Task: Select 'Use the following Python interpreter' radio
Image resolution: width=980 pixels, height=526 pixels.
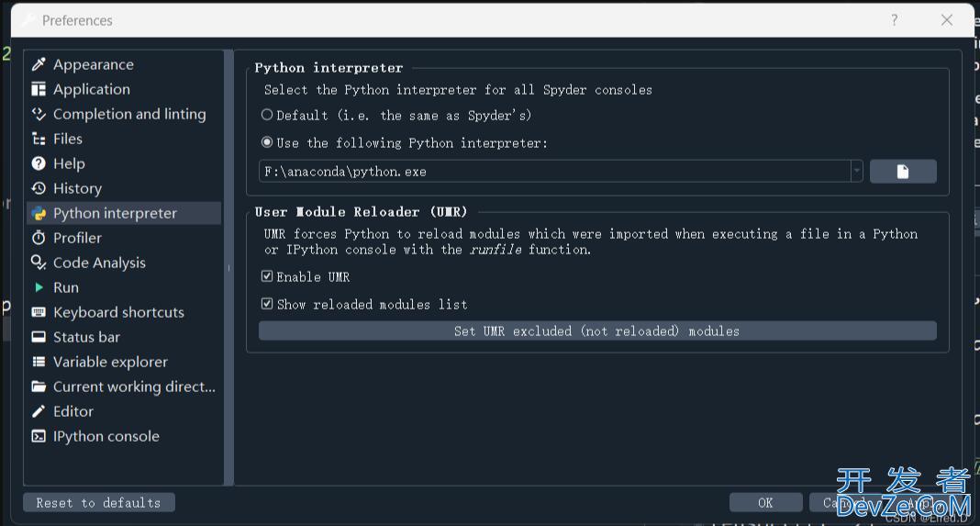Action: [267, 142]
